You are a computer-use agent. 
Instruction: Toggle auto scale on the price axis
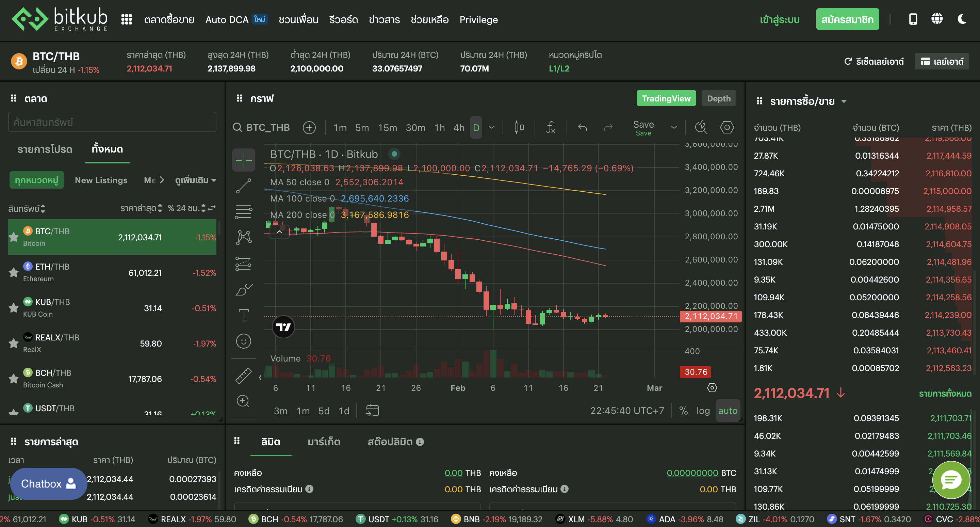(x=728, y=411)
